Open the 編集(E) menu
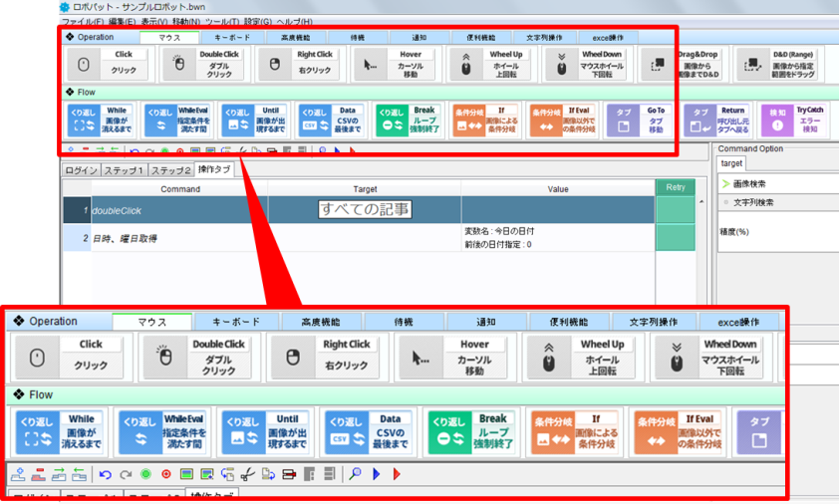Screen dimensions: 839x504 122,21
